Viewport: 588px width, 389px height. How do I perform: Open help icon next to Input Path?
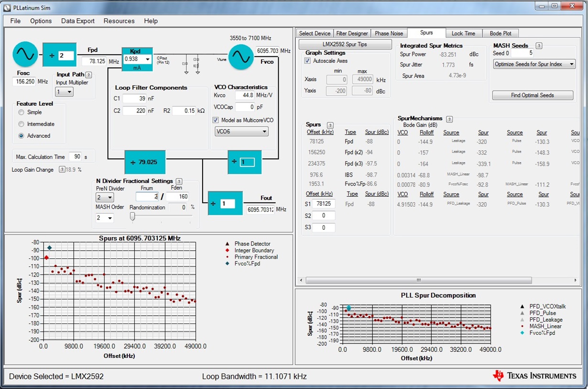pyautogui.click(x=88, y=75)
